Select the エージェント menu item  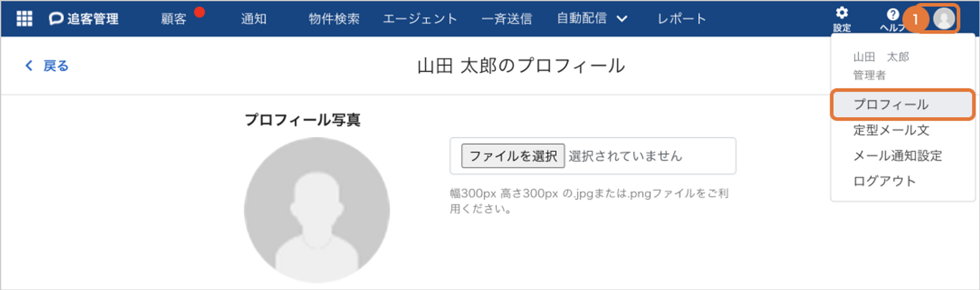(420, 19)
